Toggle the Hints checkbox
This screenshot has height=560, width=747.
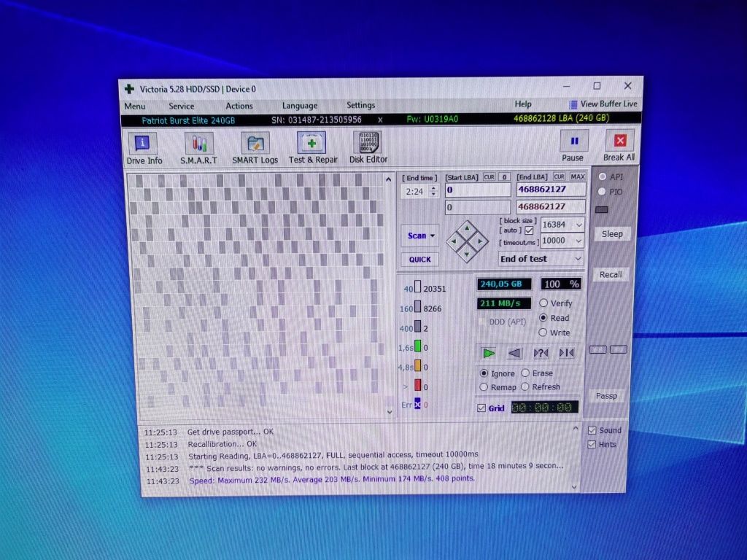[x=592, y=445]
